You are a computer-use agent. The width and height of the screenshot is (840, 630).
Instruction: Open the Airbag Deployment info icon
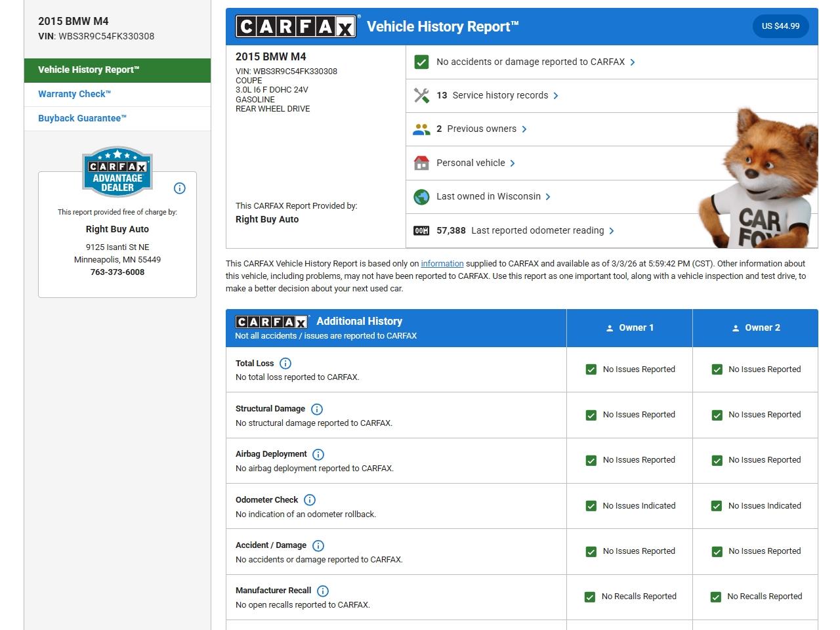click(x=318, y=455)
